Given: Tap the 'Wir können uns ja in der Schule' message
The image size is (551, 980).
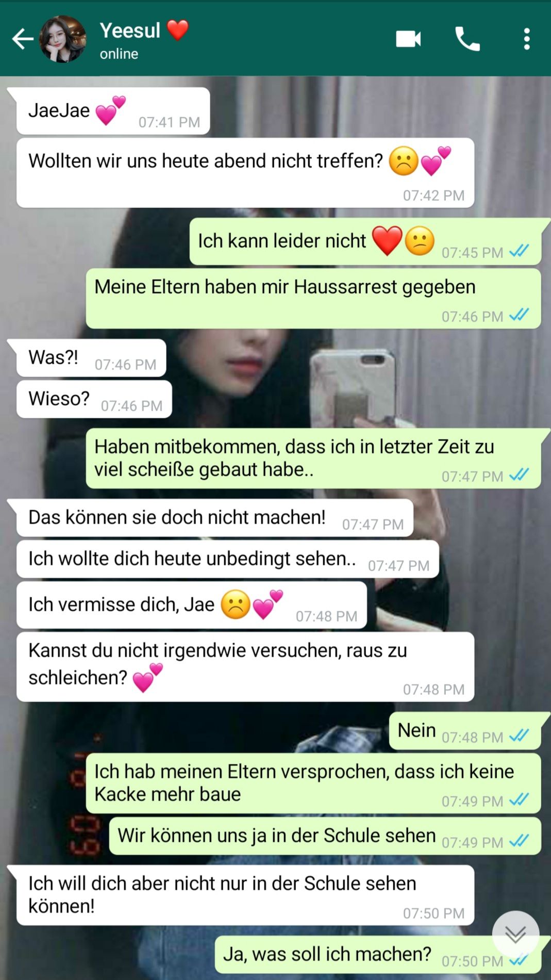Looking at the screenshot, I should [x=325, y=836].
